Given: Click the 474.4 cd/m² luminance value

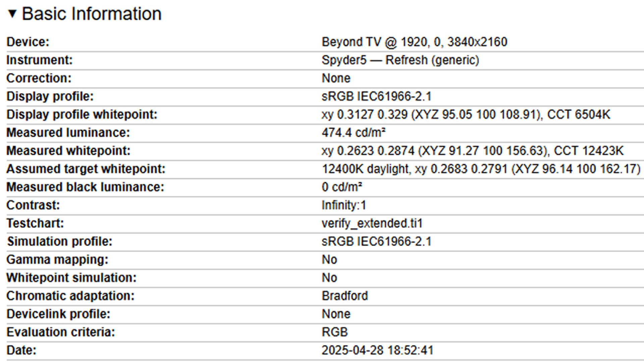Looking at the screenshot, I should pyautogui.click(x=354, y=132).
